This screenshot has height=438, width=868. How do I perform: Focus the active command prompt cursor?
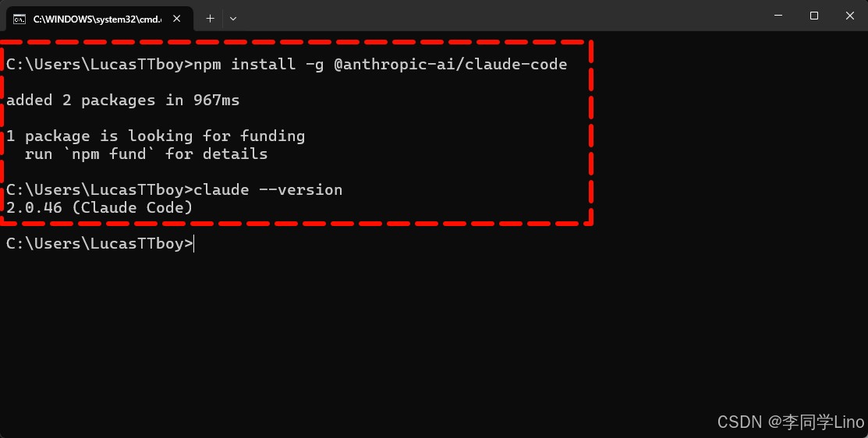point(194,244)
